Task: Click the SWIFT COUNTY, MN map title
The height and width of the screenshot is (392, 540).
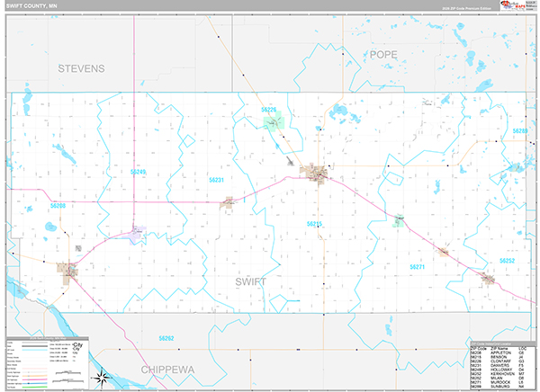Action: coord(31,6)
